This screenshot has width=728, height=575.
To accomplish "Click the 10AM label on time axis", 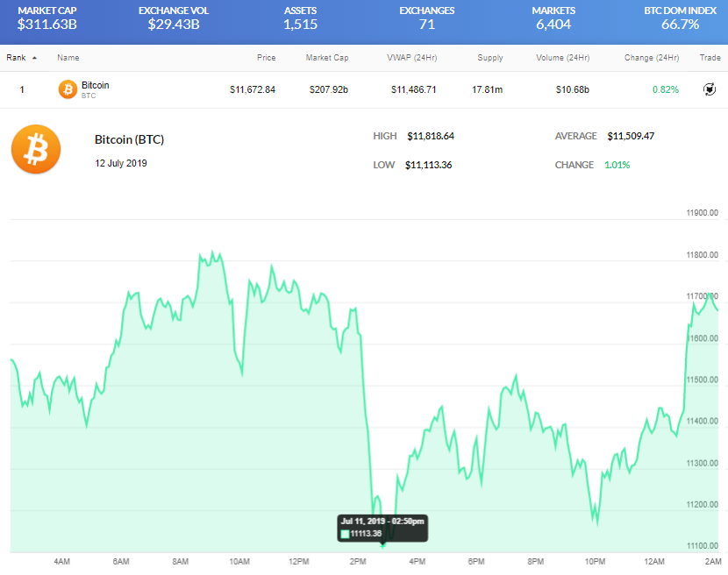I will 239,562.
